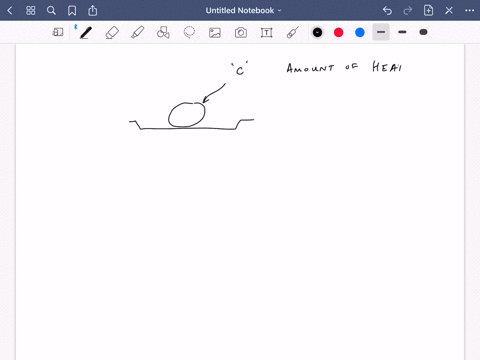Select the Text box tool
This screenshot has width=480, height=360.
click(266, 33)
